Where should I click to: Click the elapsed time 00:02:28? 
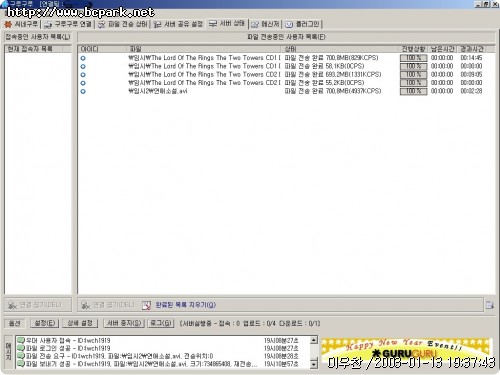(x=471, y=91)
